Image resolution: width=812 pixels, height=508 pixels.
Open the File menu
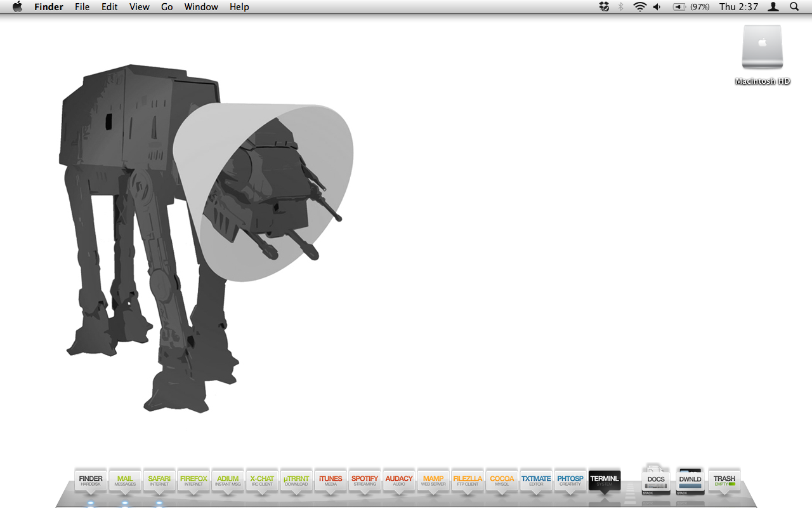point(82,7)
